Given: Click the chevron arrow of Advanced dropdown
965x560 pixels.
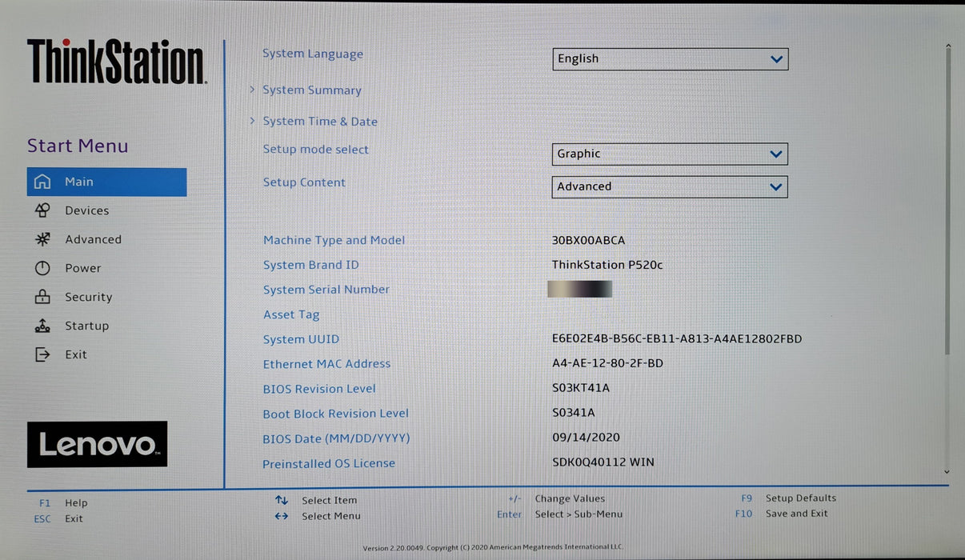Looking at the screenshot, I should [775, 187].
